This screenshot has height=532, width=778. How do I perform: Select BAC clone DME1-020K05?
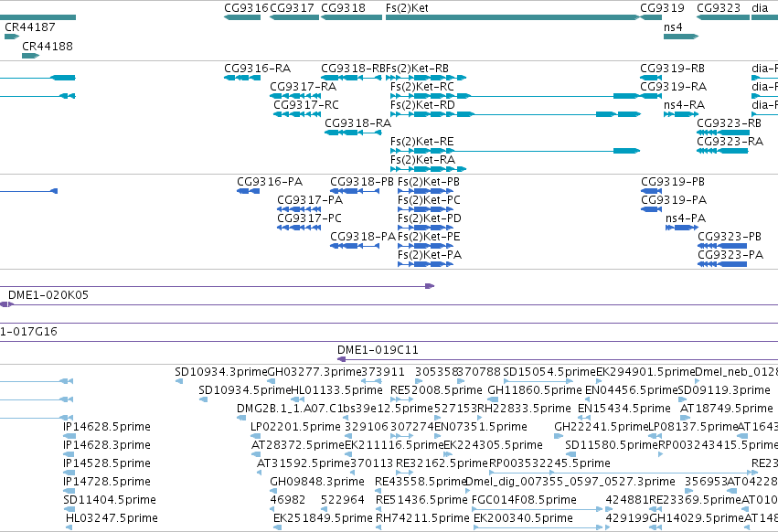coord(48,295)
